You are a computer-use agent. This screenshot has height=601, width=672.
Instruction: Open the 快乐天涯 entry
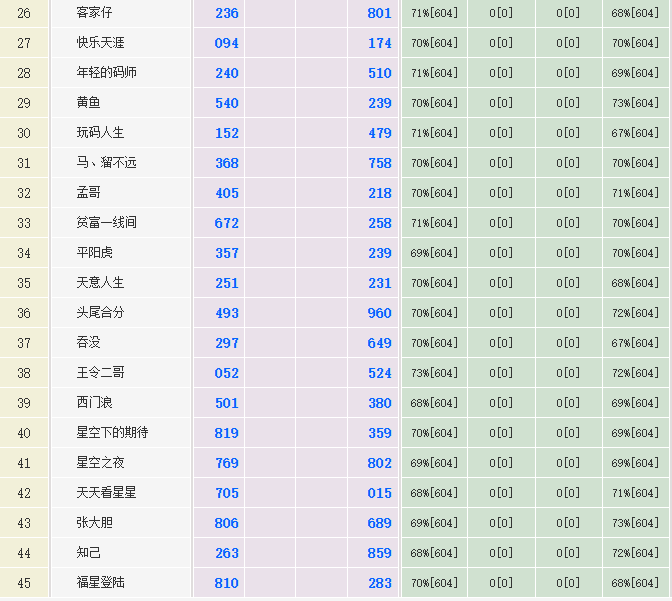click(101, 43)
